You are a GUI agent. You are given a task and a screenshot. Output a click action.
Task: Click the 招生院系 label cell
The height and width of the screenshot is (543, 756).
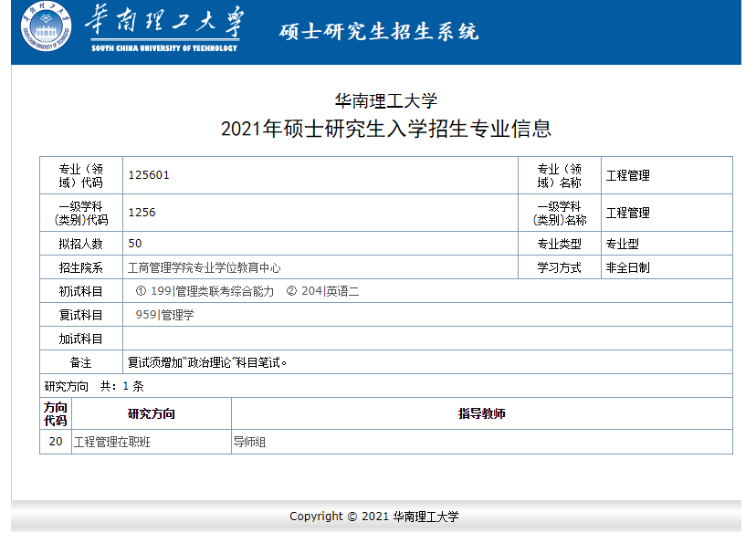tap(81, 267)
